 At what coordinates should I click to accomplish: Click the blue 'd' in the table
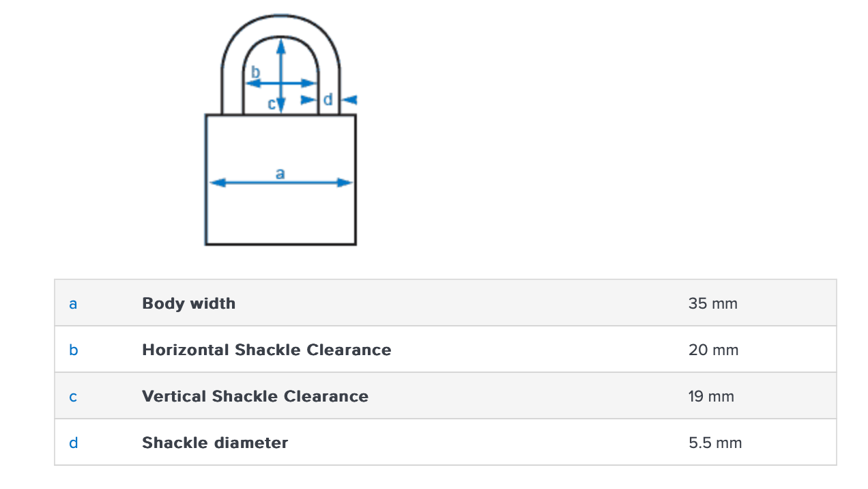pos(73,443)
